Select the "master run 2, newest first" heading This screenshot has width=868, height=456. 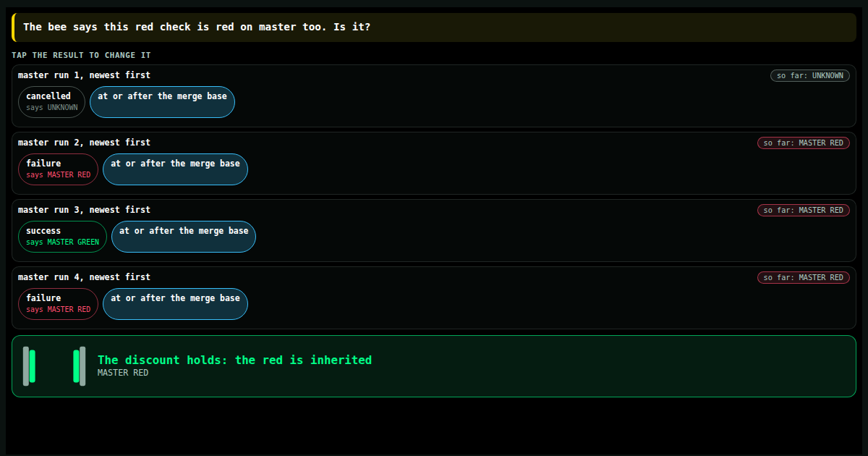84,143
